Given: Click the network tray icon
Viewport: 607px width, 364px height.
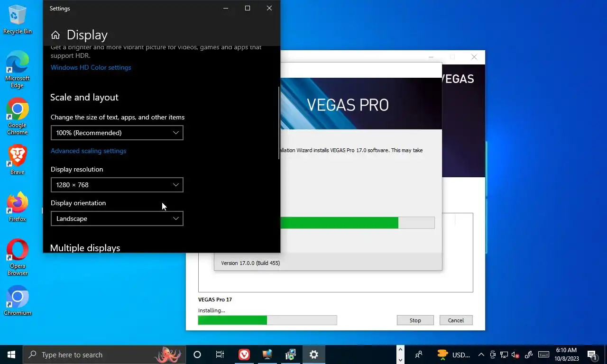Looking at the screenshot, I should (504, 355).
